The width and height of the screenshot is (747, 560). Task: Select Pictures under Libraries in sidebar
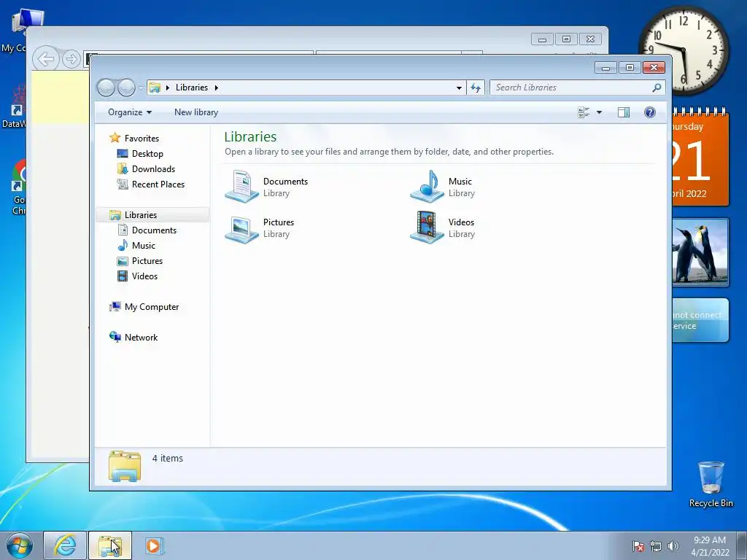tap(147, 261)
